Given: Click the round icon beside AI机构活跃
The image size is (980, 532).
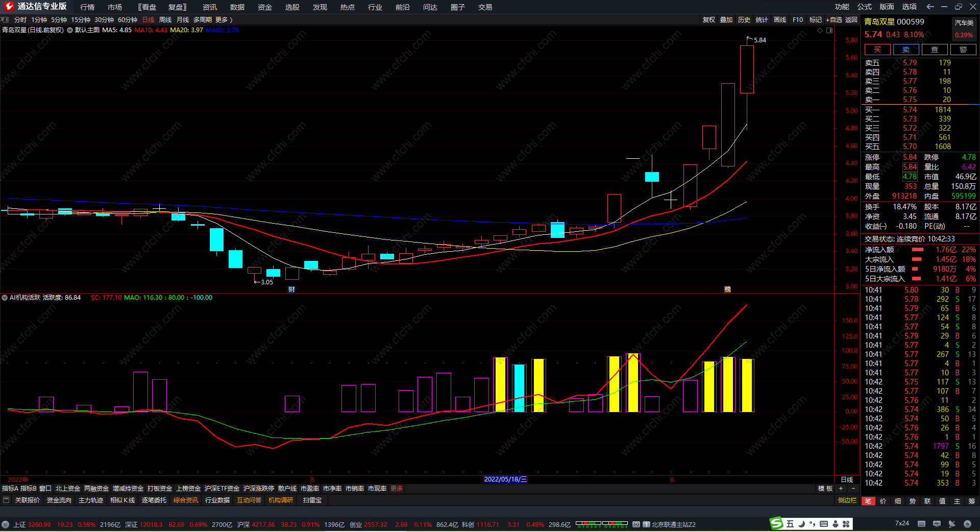Looking at the screenshot, I should tap(5, 298).
